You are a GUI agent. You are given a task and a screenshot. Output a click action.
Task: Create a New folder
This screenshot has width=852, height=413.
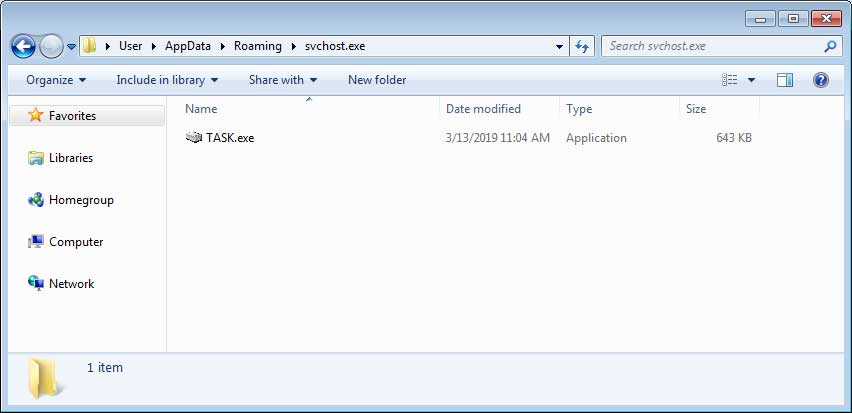coord(377,80)
